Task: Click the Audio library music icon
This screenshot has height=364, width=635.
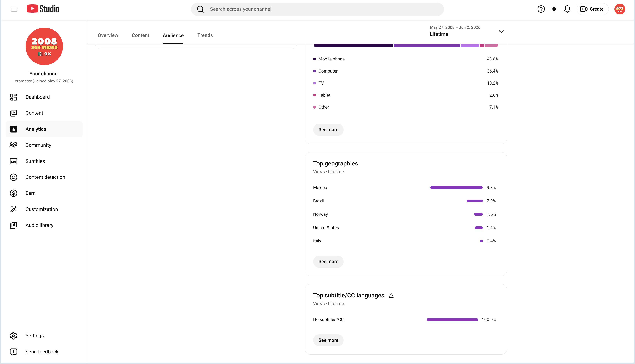Action: [x=14, y=225]
